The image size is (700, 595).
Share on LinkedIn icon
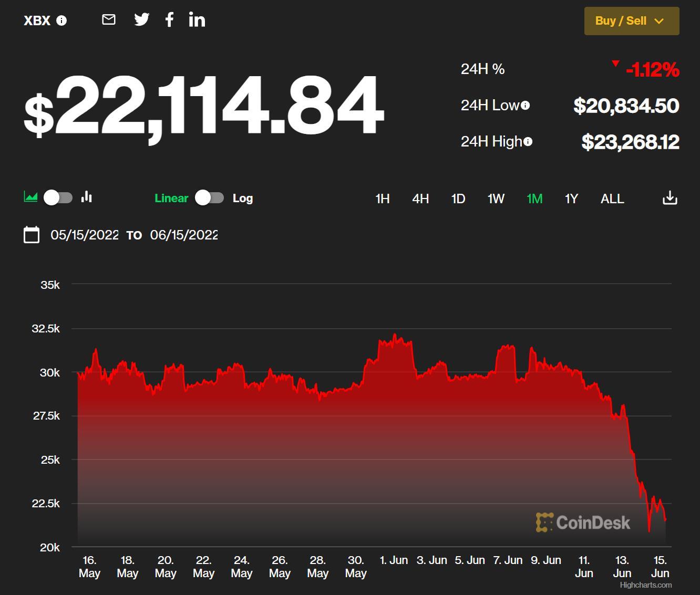pos(197,20)
